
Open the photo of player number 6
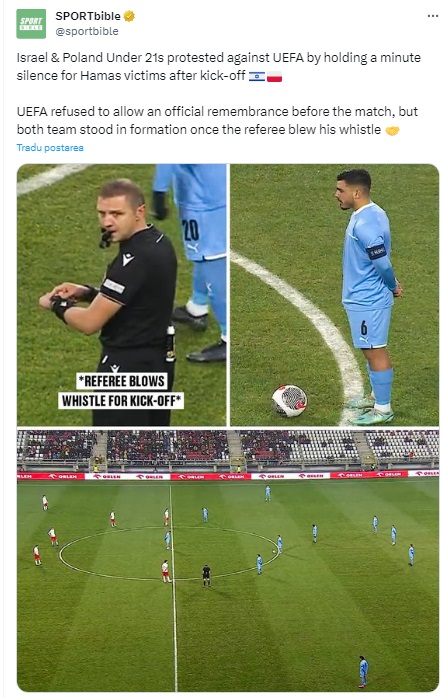[x=334, y=295]
